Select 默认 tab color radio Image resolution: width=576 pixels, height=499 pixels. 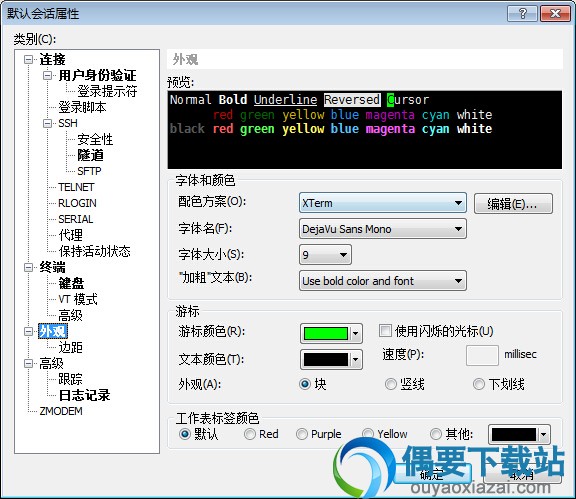tap(184, 434)
